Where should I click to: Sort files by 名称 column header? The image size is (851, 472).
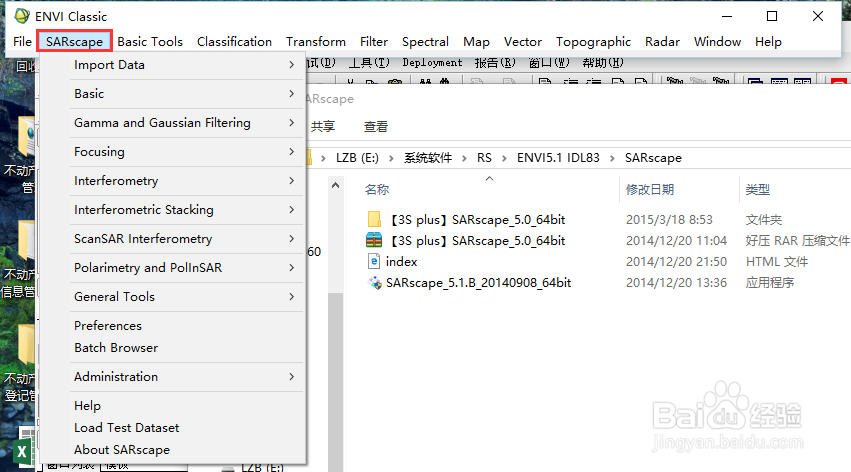(377, 189)
